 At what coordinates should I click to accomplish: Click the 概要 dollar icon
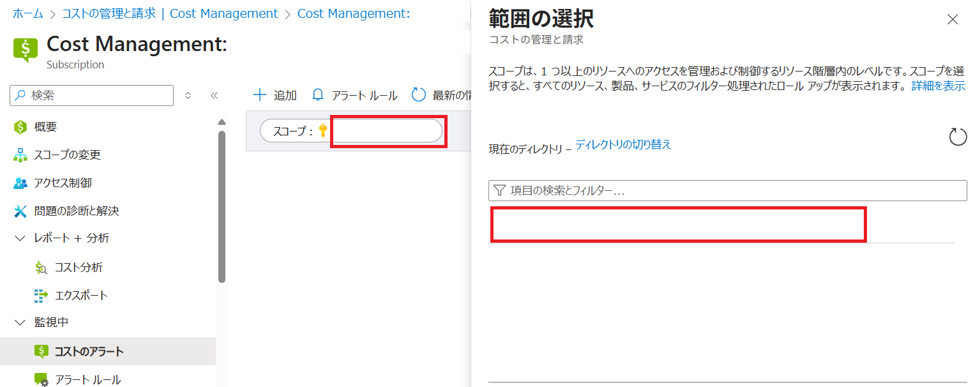20,127
